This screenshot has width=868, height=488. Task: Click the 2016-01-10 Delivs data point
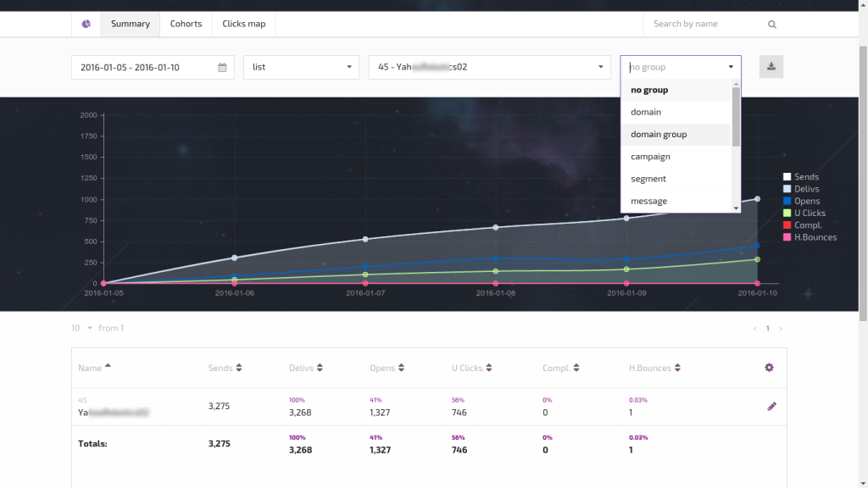(757, 199)
